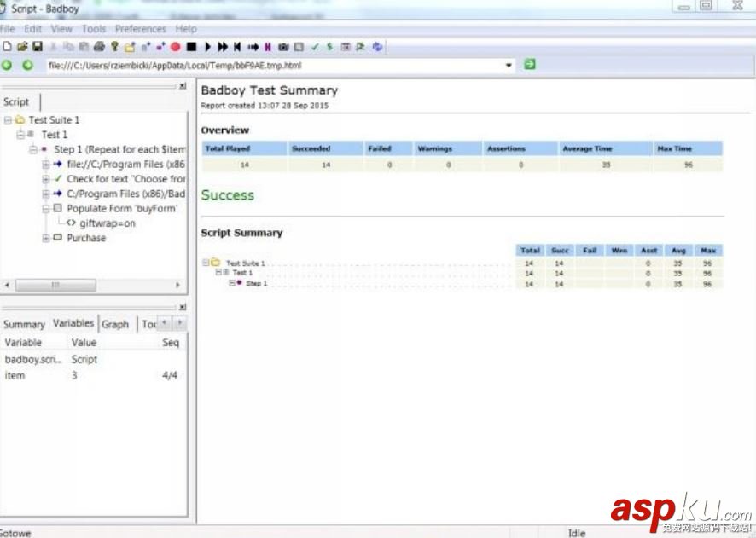756x538 pixels.
Task: Expand the file://C:/Program Files request node
Action: [46, 165]
